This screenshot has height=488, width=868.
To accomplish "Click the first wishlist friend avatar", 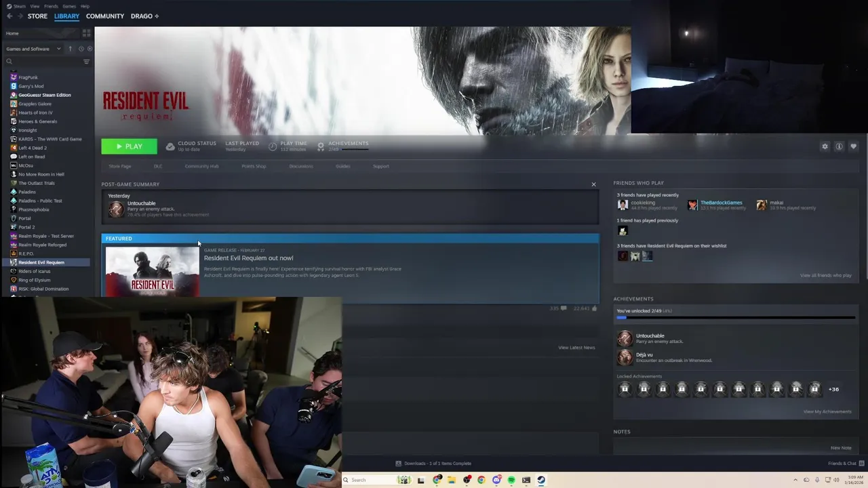I will click(x=623, y=256).
